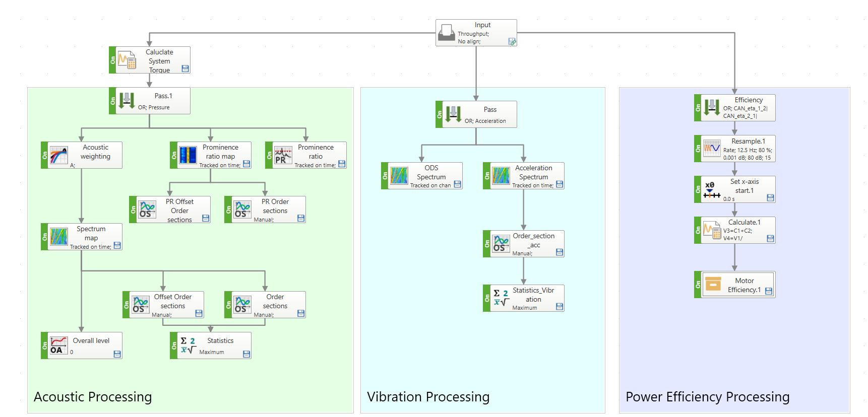The image size is (868, 417).
Task: Click the Statistics_Vibration sigma icon
Action: pos(501,298)
